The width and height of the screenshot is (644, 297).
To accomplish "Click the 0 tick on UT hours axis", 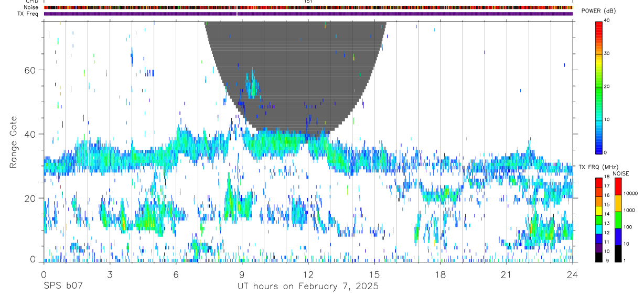I will pyautogui.click(x=44, y=274).
